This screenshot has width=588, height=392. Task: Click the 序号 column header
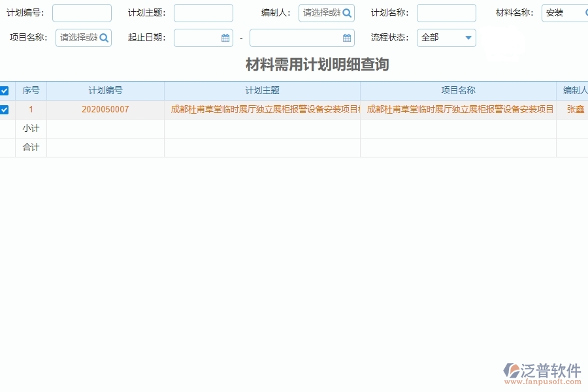pyautogui.click(x=31, y=90)
